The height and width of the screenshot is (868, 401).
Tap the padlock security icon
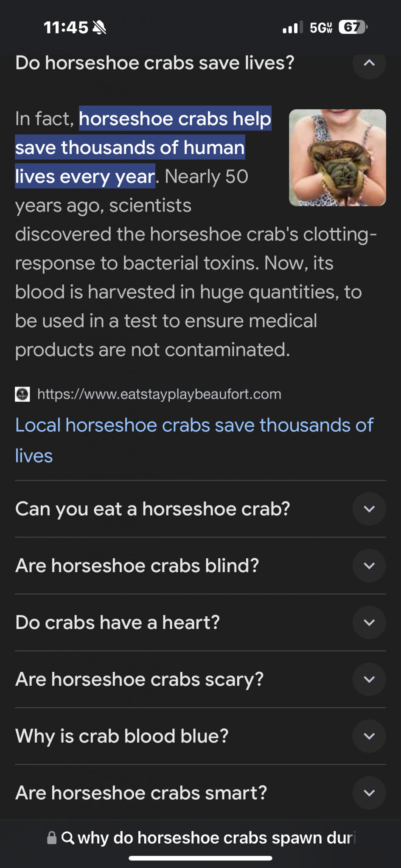(x=52, y=837)
